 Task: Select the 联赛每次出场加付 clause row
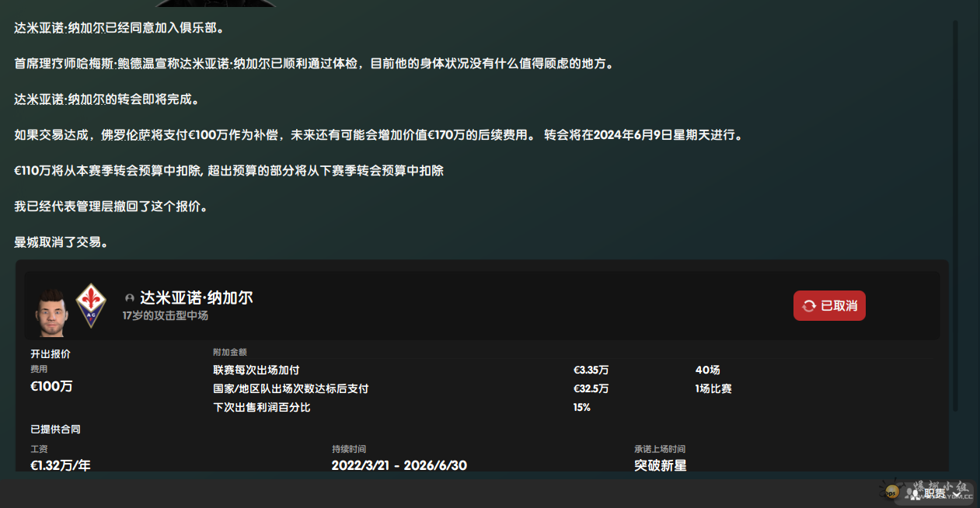point(256,370)
